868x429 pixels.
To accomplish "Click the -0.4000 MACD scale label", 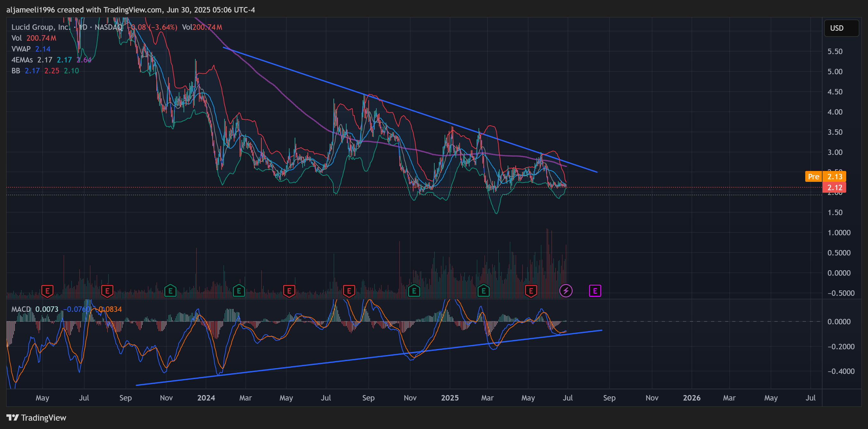I will [x=841, y=371].
